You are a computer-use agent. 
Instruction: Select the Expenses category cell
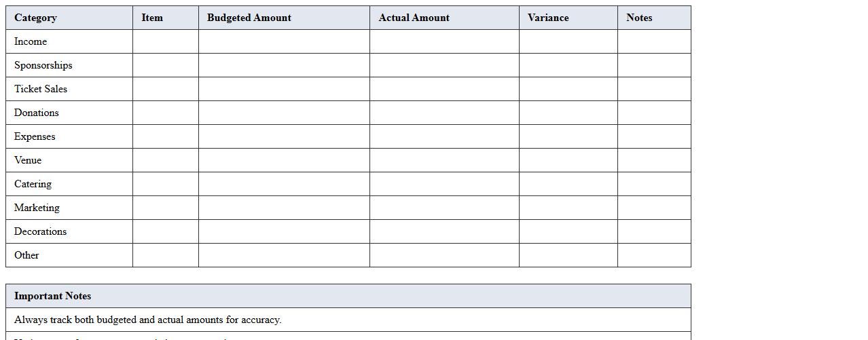(x=35, y=136)
